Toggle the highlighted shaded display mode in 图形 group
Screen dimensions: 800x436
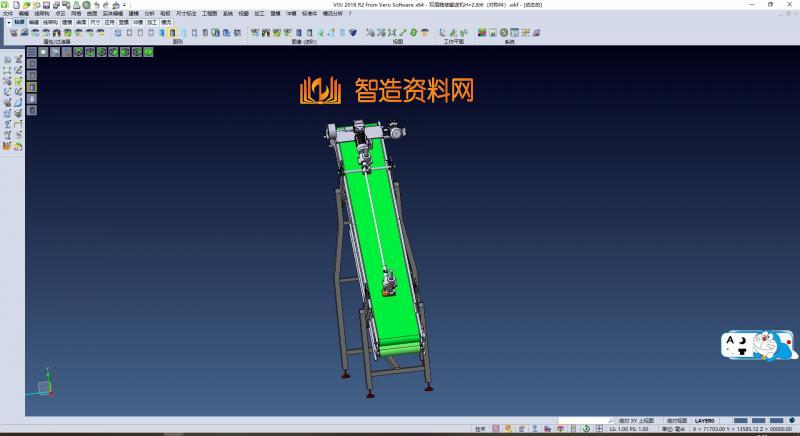(x=173, y=33)
